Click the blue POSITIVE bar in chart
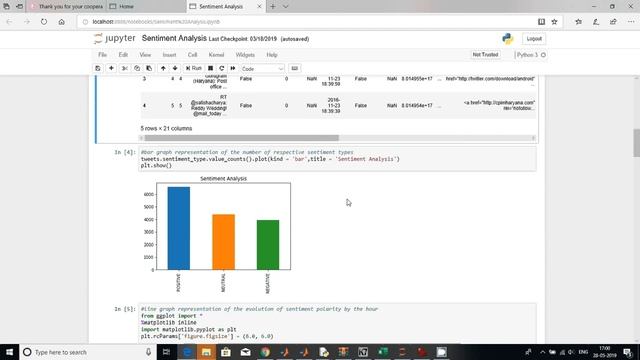640x360 pixels. tap(179, 228)
